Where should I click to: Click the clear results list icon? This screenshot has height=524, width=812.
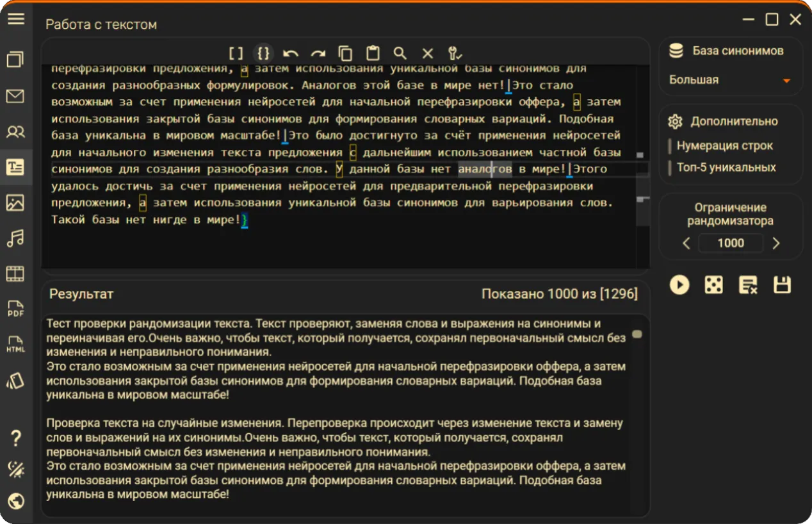tap(748, 284)
